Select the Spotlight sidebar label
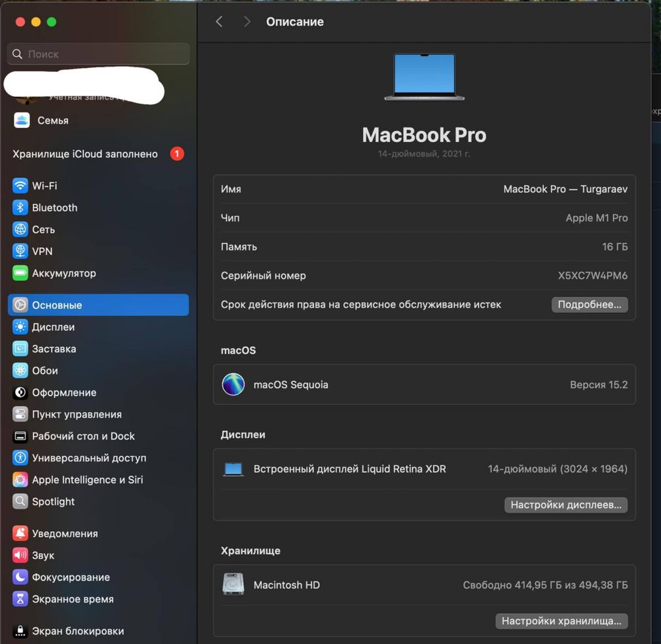 (53, 501)
